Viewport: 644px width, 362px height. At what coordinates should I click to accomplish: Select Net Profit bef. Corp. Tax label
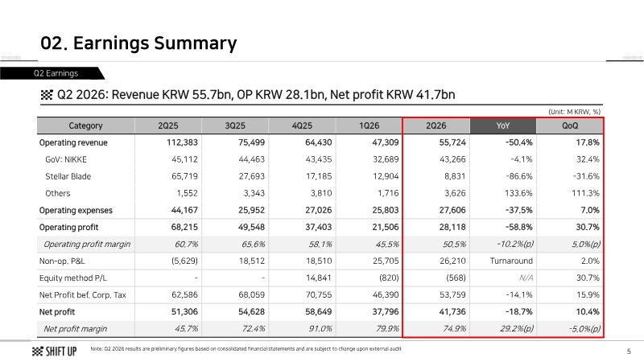tap(83, 294)
